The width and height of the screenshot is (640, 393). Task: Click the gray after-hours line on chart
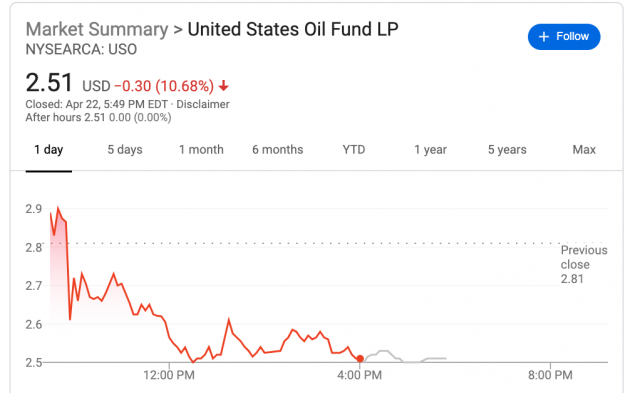pyautogui.click(x=404, y=357)
